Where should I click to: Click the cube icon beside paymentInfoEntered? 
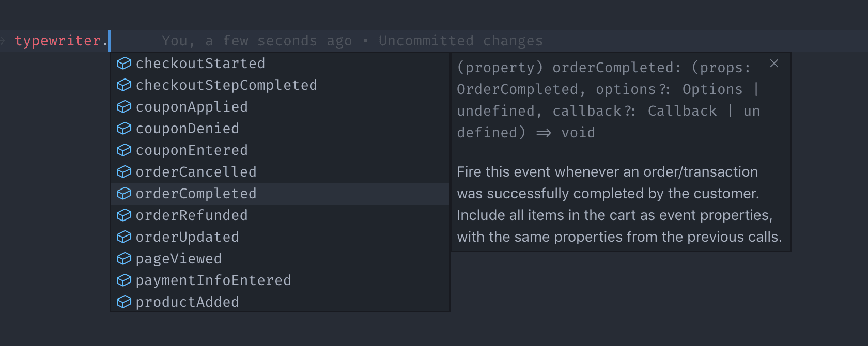(124, 280)
